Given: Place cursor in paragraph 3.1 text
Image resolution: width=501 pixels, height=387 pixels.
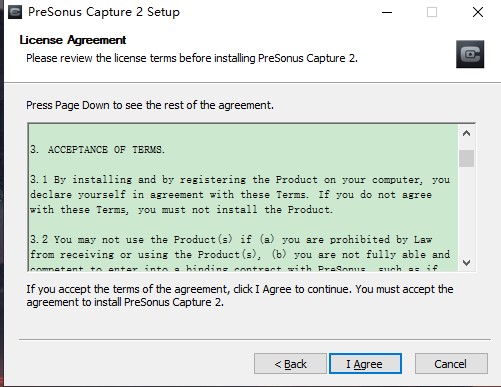Looking at the screenshot, I should coord(240,195).
